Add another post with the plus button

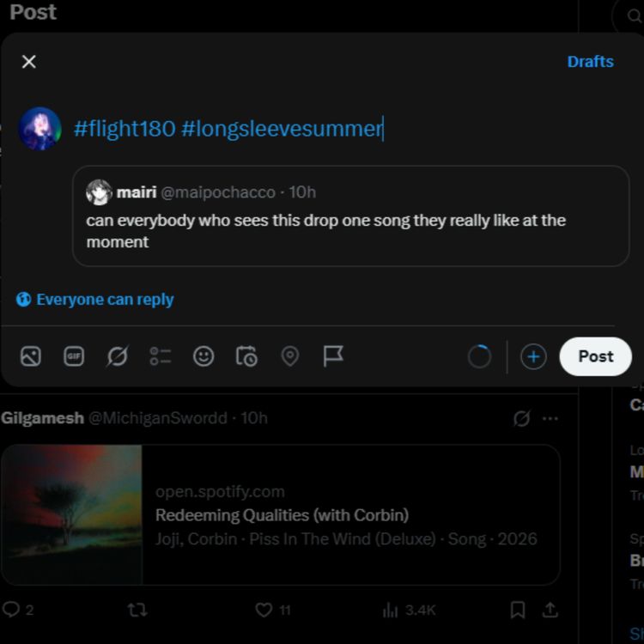533,356
